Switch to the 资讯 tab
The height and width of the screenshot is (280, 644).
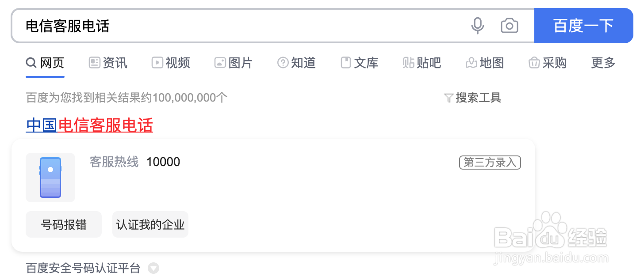coord(108,63)
